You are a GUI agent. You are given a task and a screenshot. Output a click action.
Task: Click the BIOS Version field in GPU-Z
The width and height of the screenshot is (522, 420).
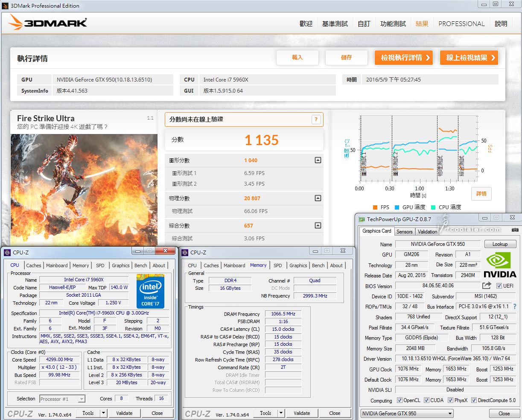438,286
